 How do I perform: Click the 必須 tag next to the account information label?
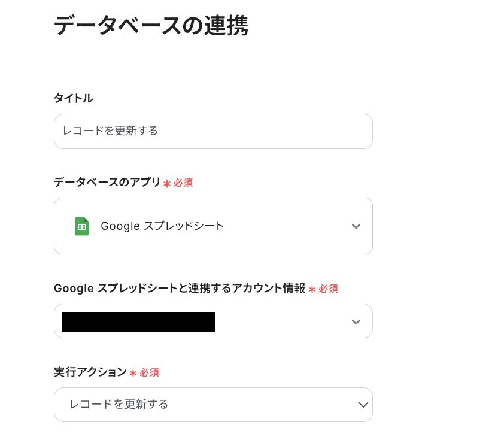pyautogui.click(x=328, y=289)
